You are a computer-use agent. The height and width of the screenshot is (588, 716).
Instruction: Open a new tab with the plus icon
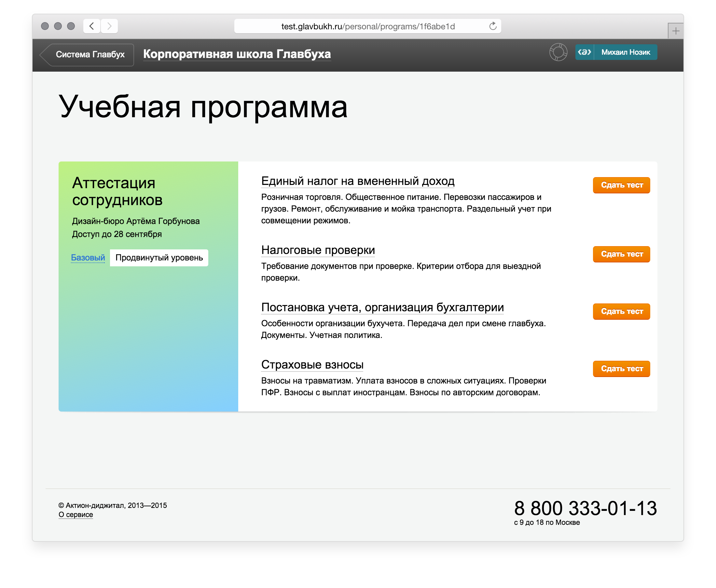pos(675,31)
